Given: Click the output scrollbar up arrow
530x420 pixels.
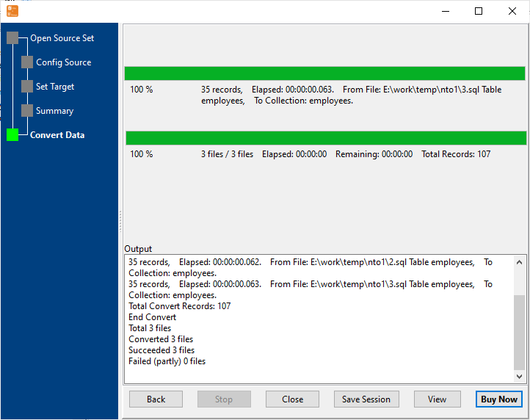Looking at the screenshot, I should [520, 262].
